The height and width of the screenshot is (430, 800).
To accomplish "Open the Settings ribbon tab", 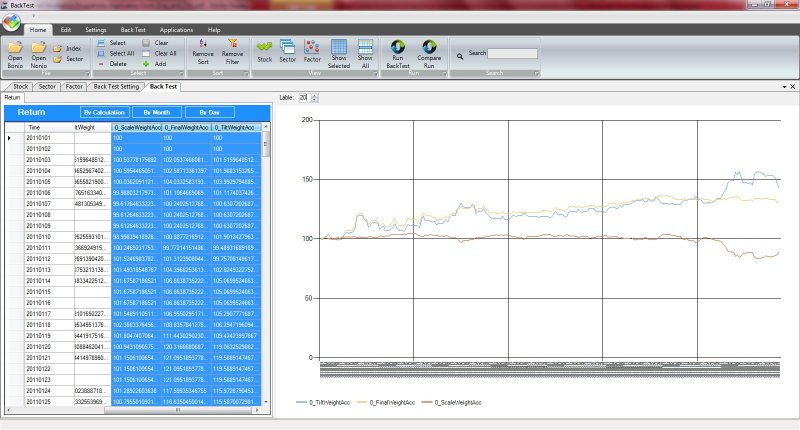I will [95, 30].
